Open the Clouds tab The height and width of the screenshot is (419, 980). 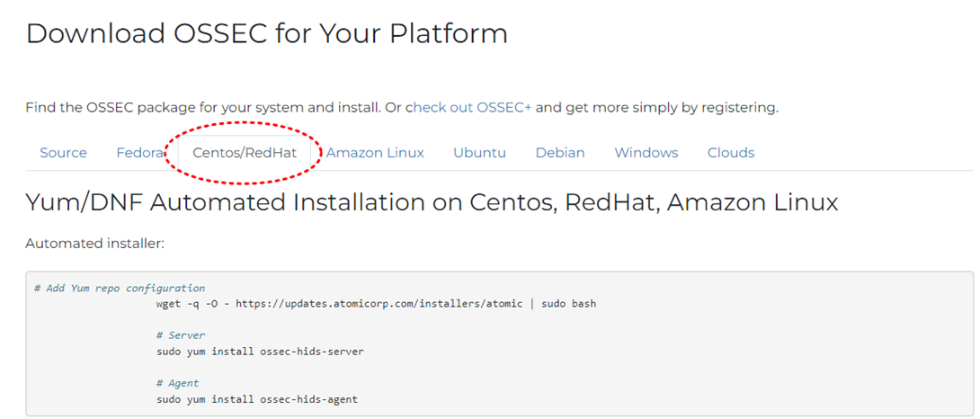coord(731,153)
